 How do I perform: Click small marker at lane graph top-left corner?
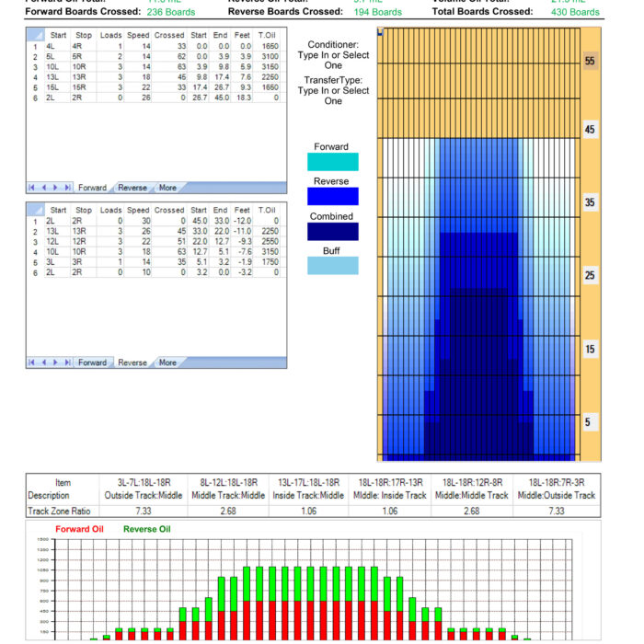[380, 31]
